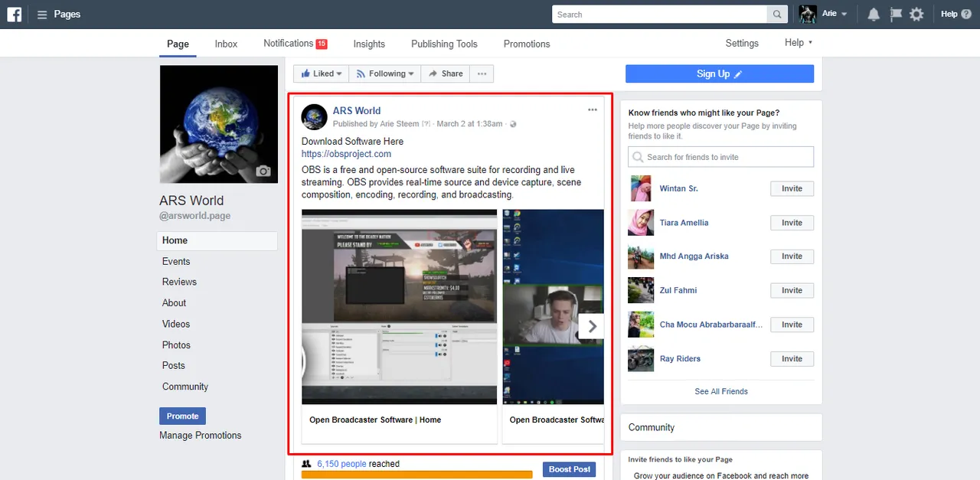Click Tiara Amellia profile picture
980x480 pixels.
click(641, 223)
